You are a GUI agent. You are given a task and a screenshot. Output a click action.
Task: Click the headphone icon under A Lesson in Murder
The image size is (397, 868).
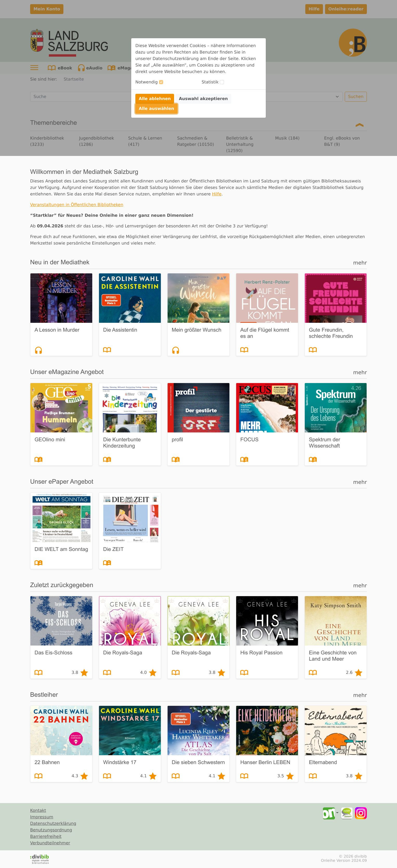click(x=38, y=350)
